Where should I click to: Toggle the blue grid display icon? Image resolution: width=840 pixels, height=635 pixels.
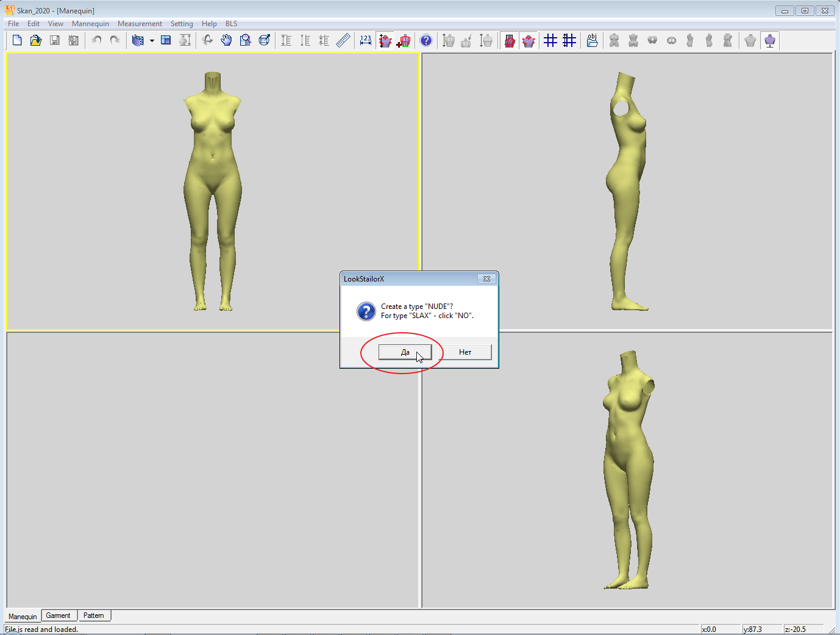click(x=550, y=40)
